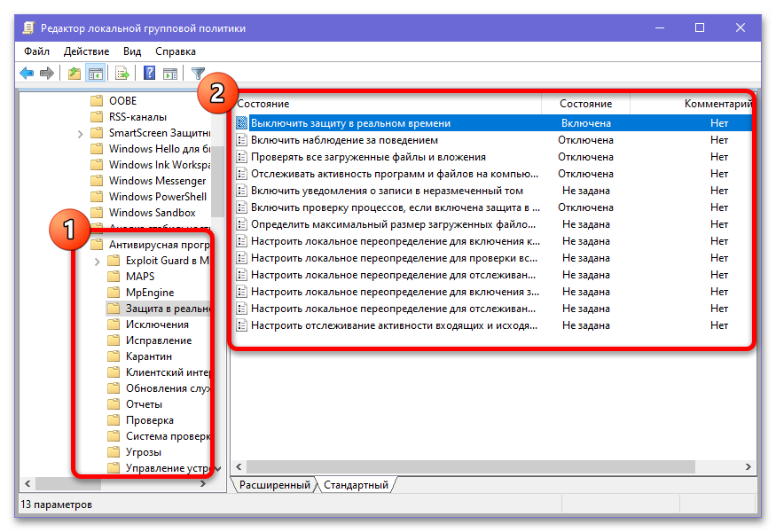The height and width of the screenshot is (532, 776).
Task: Select the Windows Hello tree folder
Action: [x=151, y=148]
